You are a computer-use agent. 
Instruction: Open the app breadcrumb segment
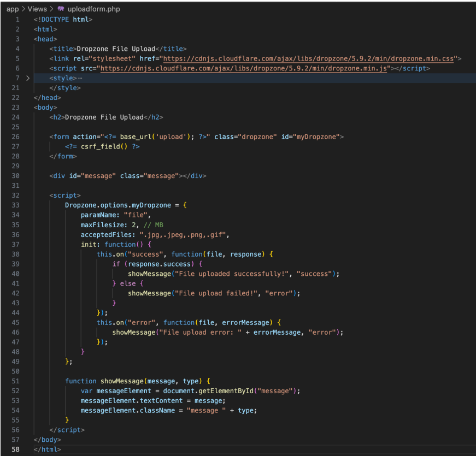(x=13, y=9)
